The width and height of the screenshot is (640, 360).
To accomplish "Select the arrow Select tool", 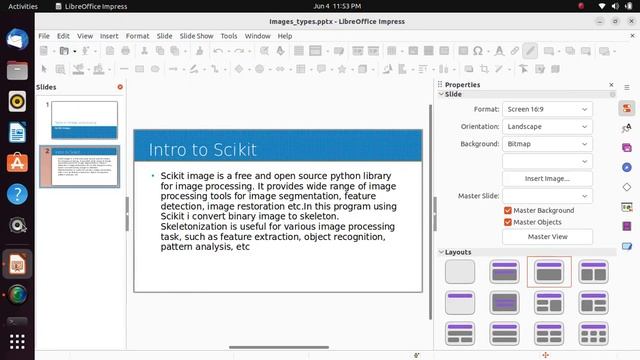I will (x=44, y=69).
